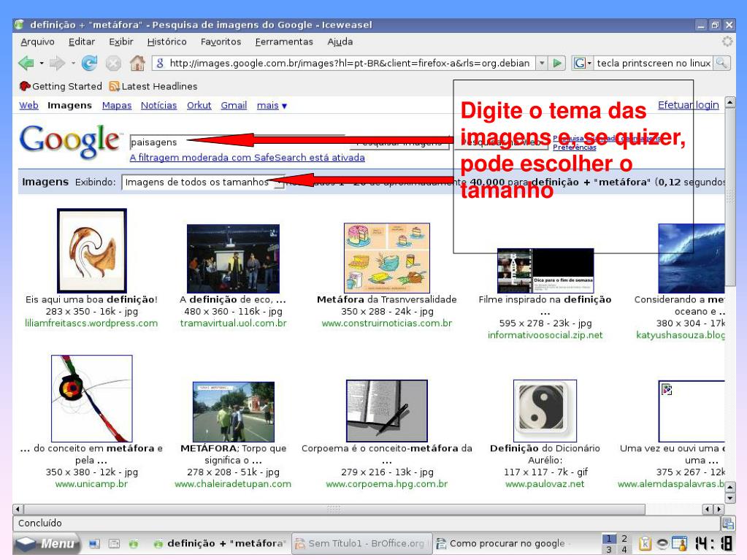The image size is (747, 560).
Task: Open the Menu button on the taskbar
Action: coord(46,543)
